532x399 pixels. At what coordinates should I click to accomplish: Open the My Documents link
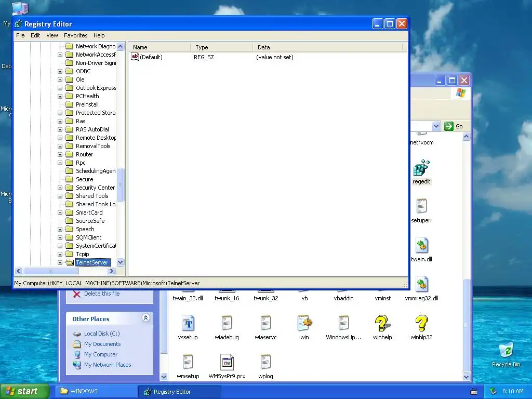102,344
